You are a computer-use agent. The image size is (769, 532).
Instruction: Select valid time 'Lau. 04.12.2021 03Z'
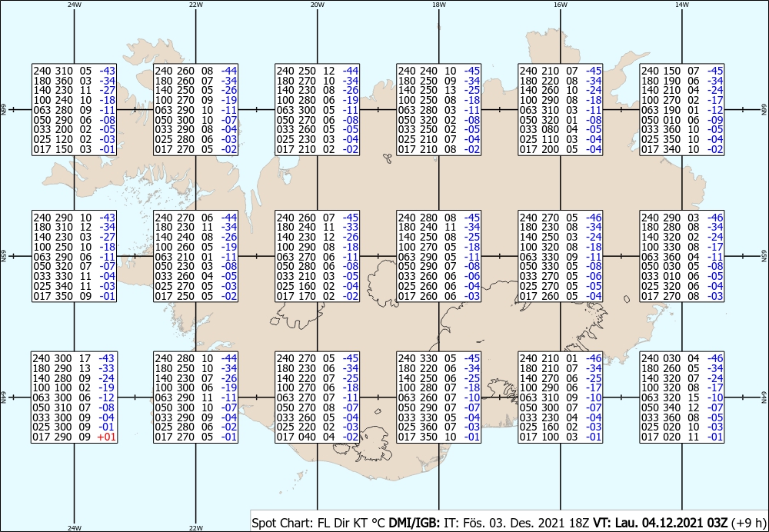(671, 523)
